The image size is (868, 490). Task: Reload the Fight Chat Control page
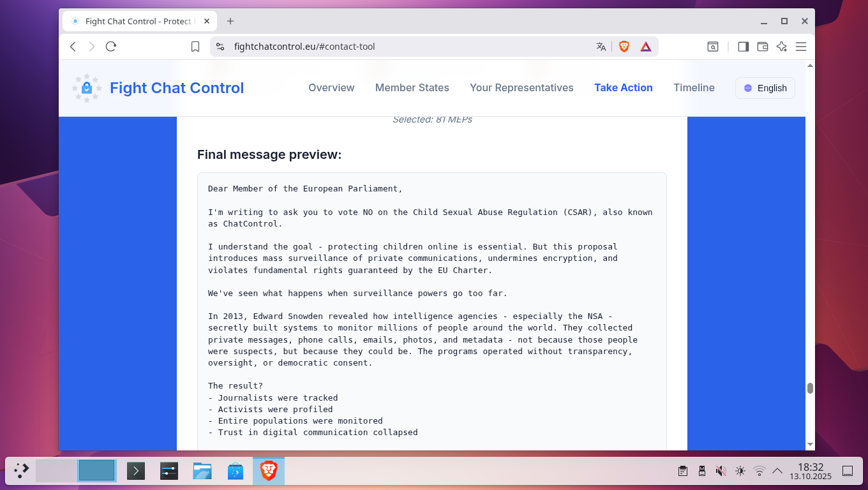tap(111, 47)
